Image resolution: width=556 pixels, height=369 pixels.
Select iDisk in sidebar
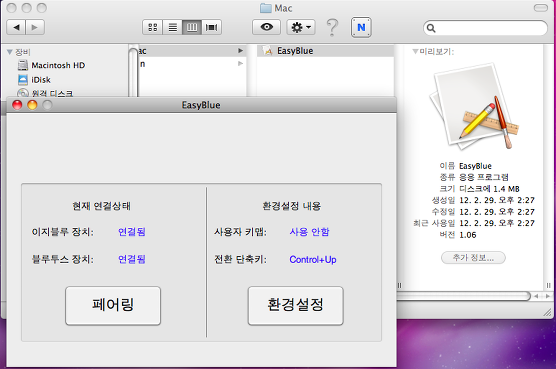click(34, 80)
